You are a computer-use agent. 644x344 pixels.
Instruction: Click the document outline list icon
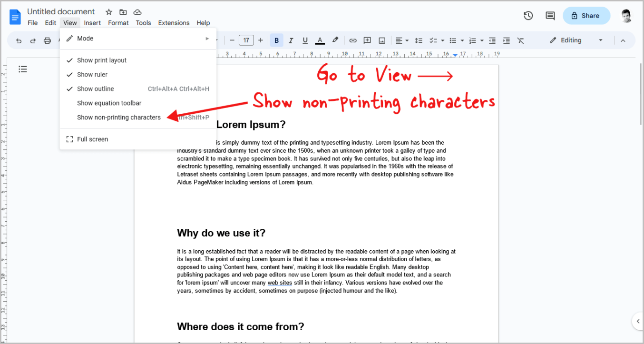click(23, 69)
